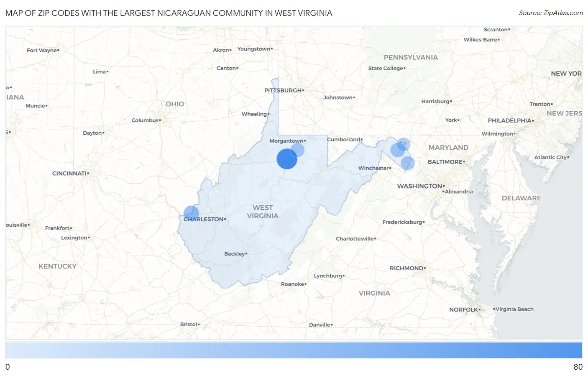Click the Lynchburg city label

tap(328, 276)
